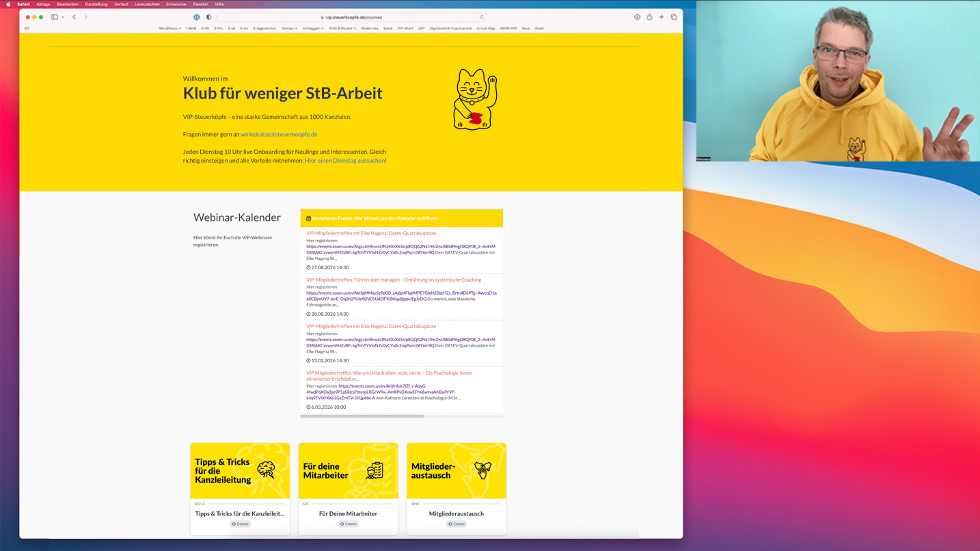
Task: Click the winkekatze@steuerkoepfe.de email link
Action: 279,135
